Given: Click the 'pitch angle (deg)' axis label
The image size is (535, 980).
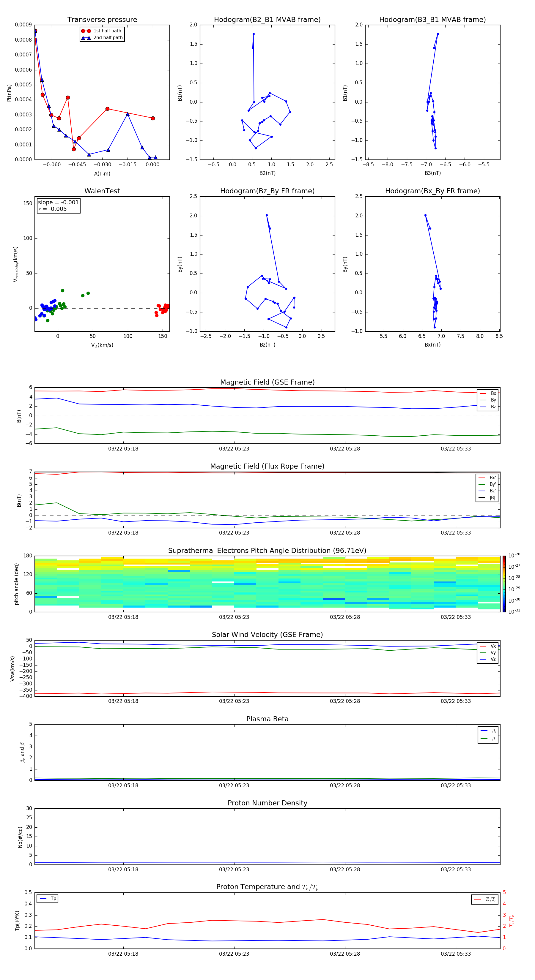Looking at the screenshot, I should (16, 584).
